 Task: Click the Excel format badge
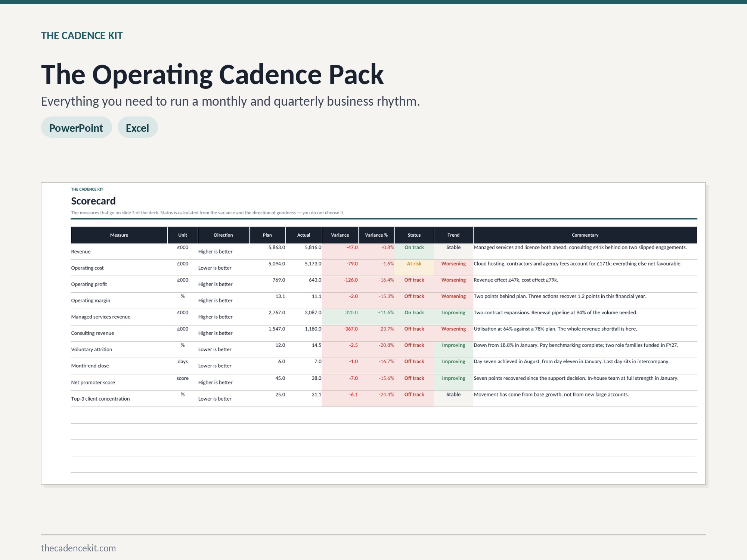point(137,128)
